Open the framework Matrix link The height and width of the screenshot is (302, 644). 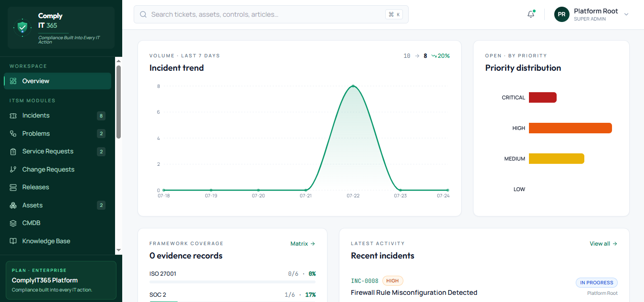(x=303, y=244)
